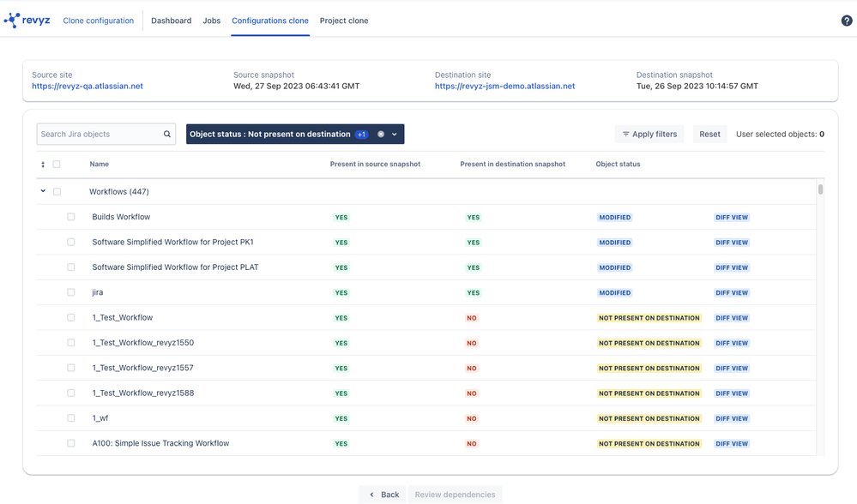
Task: Open Diff View for 1_wf
Action: pos(731,418)
